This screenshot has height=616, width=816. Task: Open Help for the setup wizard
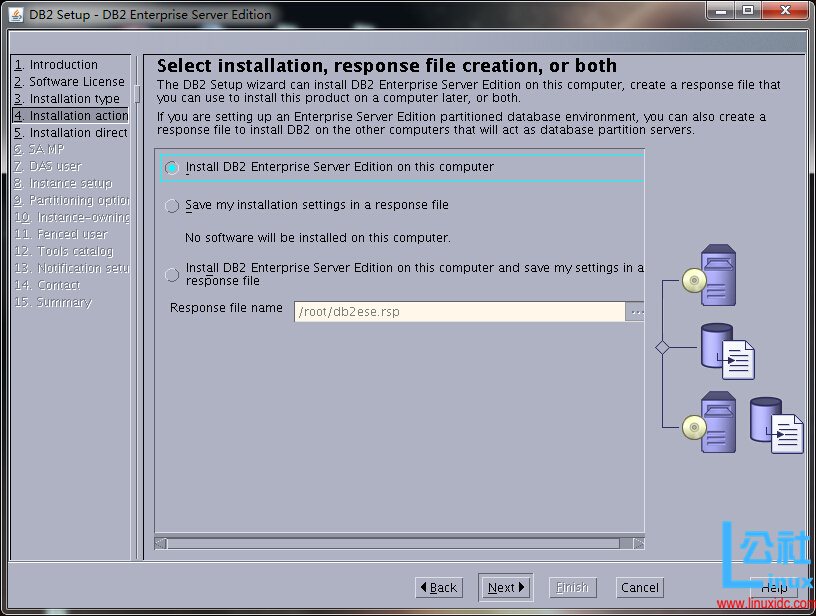point(773,588)
